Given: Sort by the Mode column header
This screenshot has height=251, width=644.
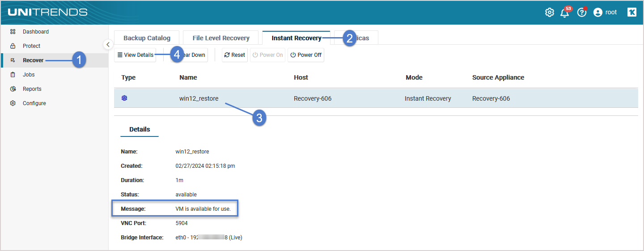Looking at the screenshot, I should pos(414,77).
